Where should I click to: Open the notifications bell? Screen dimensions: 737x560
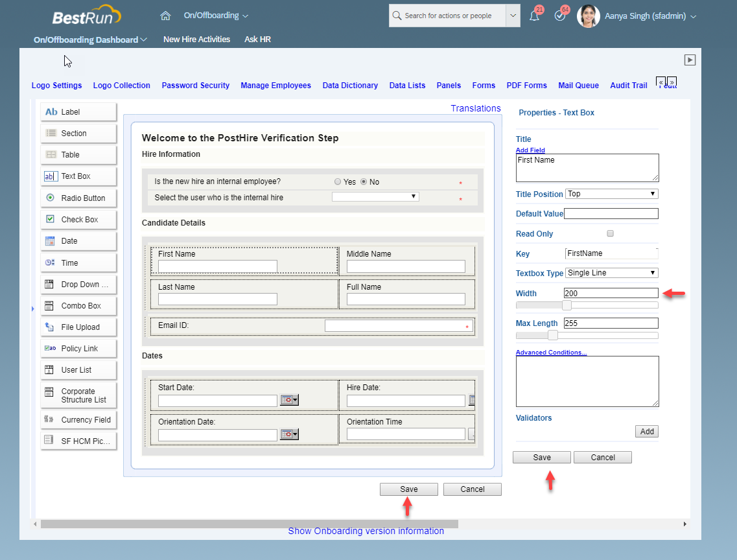[534, 16]
